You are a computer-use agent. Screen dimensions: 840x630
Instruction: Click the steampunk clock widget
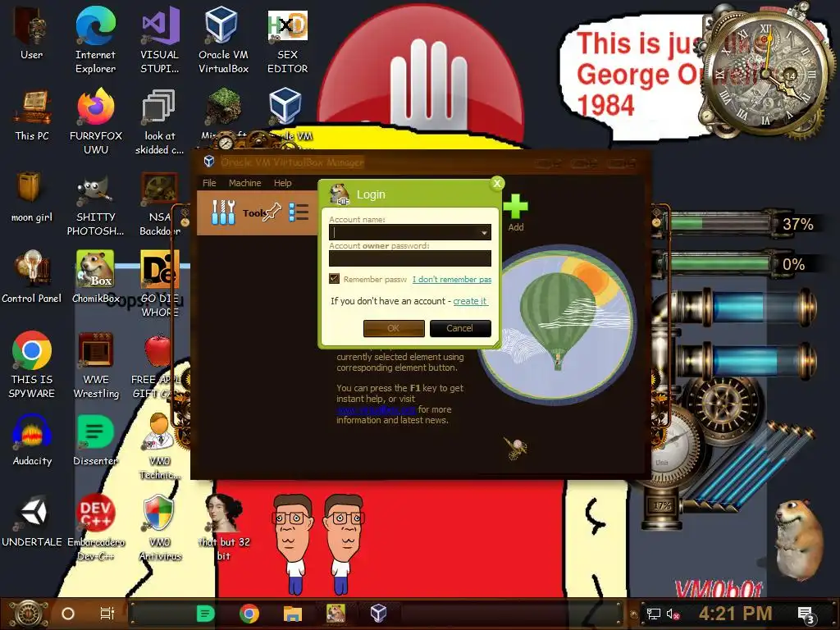click(x=765, y=75)
